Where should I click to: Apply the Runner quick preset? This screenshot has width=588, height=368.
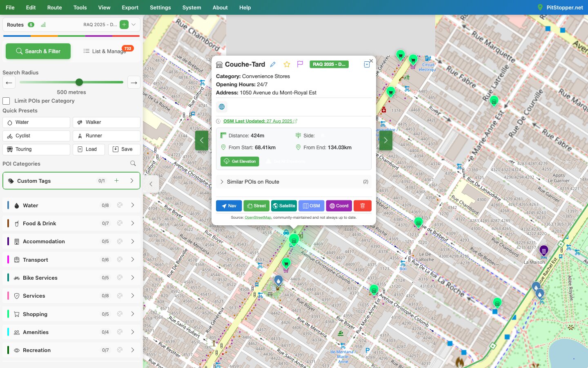pyautogui.click(x=107, y=136)
